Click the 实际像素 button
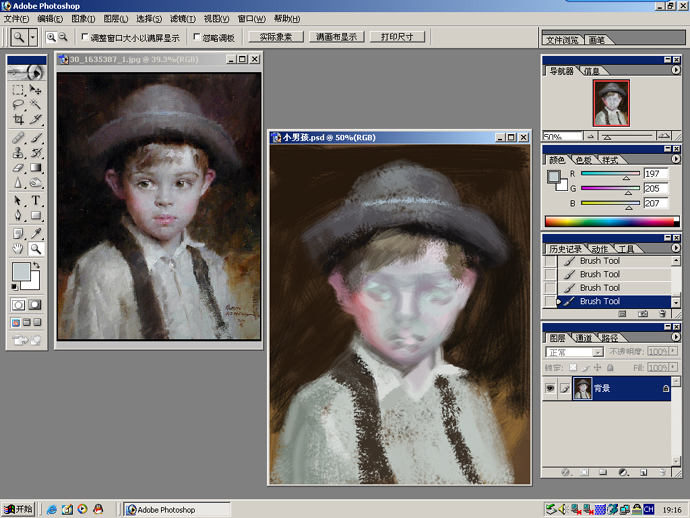The image size is (690, 518). [276, 37]
